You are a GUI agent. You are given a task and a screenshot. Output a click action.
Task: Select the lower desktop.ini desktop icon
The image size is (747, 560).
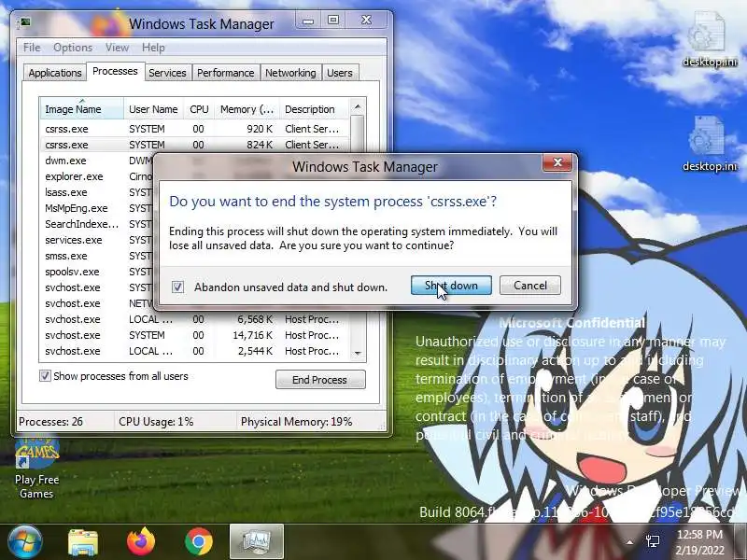[709, 144]
